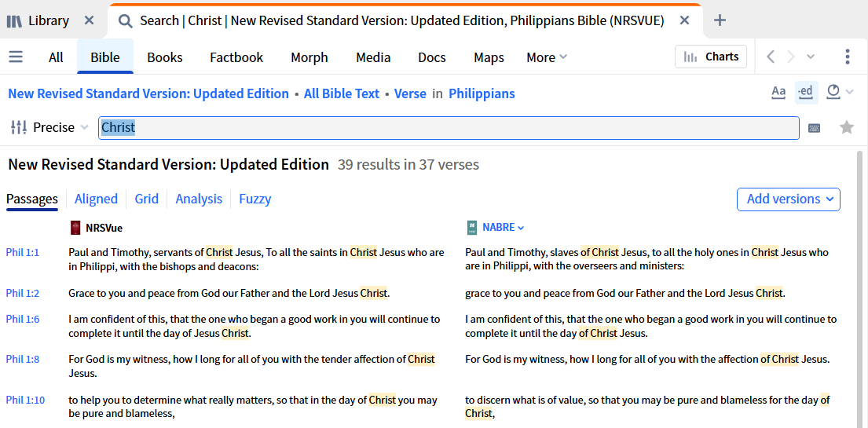The height and width of the screenshot is (428, 868).
Task: Click the Verse search-scope link
Action: click(x=410, y=93)
